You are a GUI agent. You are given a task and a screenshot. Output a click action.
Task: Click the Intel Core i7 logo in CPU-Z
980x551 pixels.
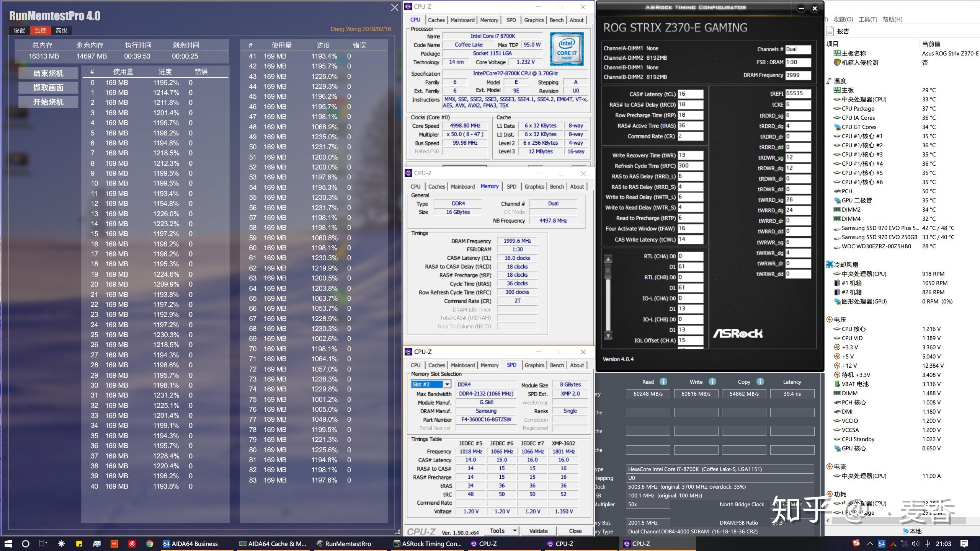click(x=567, y=49)
